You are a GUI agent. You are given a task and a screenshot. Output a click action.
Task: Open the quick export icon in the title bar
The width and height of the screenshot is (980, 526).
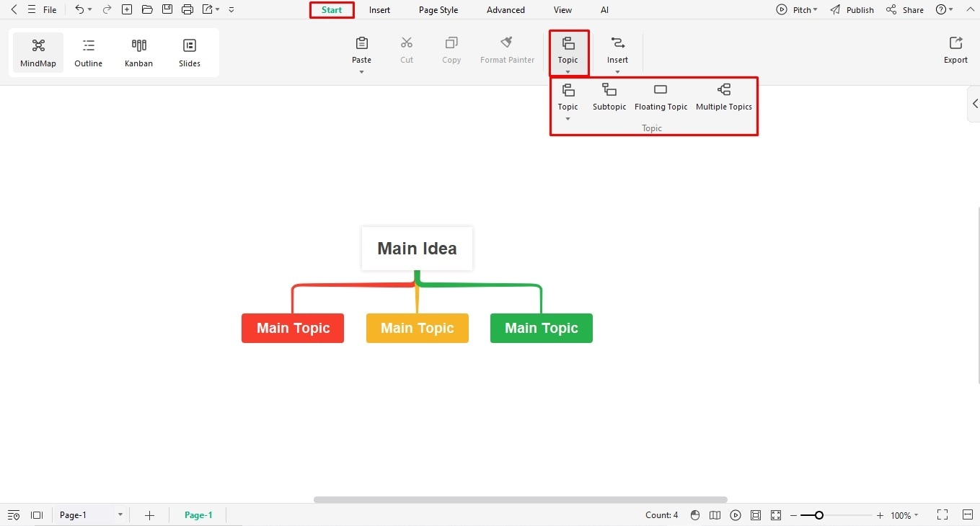click(x=208, y=9)
